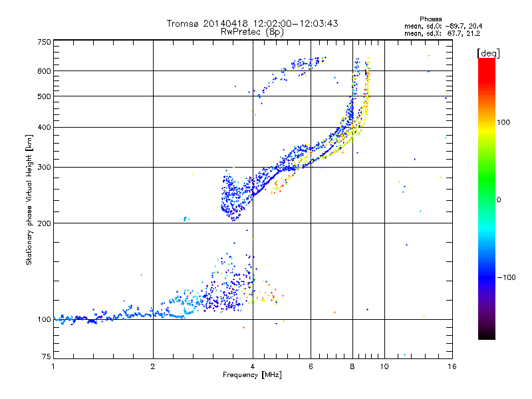The height and width of the screenshot is (399, 532).
Task: Click y-axis tick label '600'
Action: pyautogui.click(x=45, y=71)
